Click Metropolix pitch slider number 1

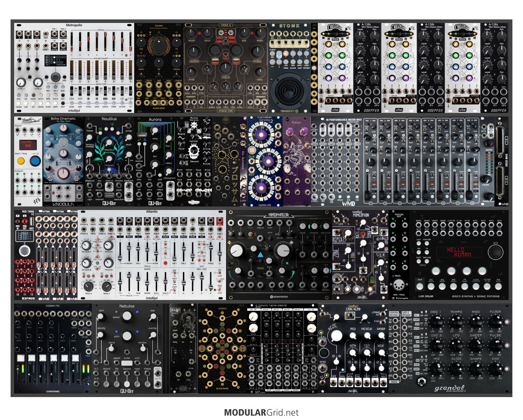point(72,42)
